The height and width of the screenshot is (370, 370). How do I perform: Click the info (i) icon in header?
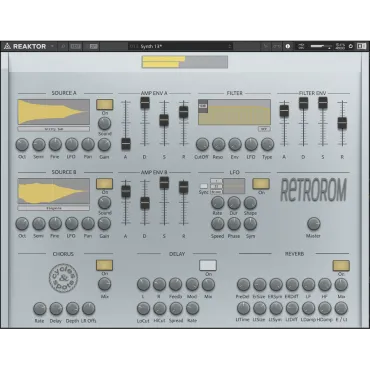click(x=288, y=46)
